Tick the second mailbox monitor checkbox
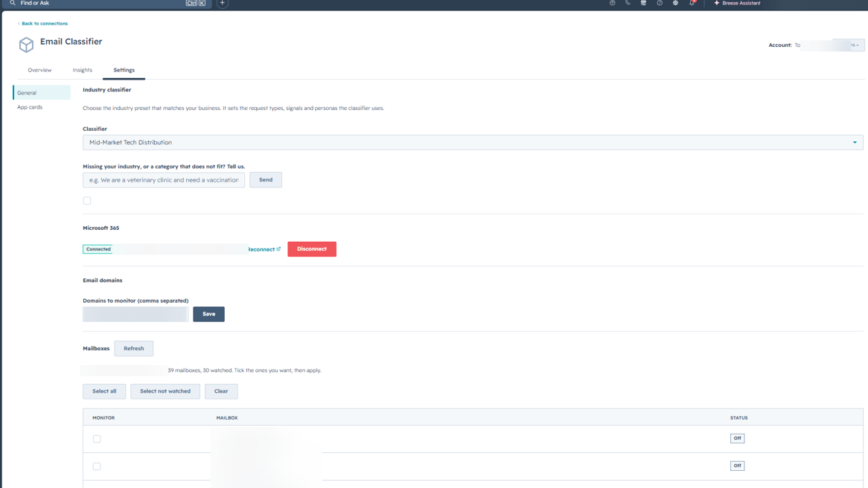This screenshot has width=868, height=488. pyautogui.click(x=97, y=466)
